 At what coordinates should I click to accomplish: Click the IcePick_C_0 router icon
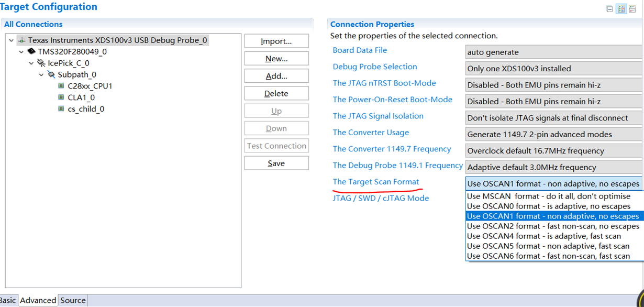click(41, 63)
